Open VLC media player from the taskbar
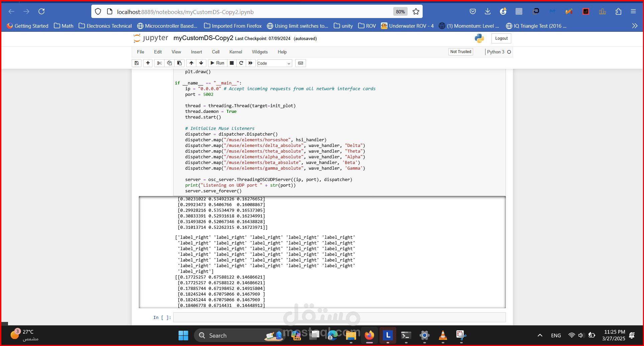 443,336
